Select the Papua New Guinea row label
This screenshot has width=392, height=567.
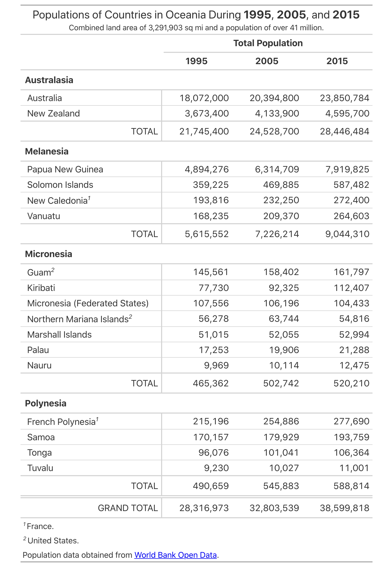click(65, 169)
